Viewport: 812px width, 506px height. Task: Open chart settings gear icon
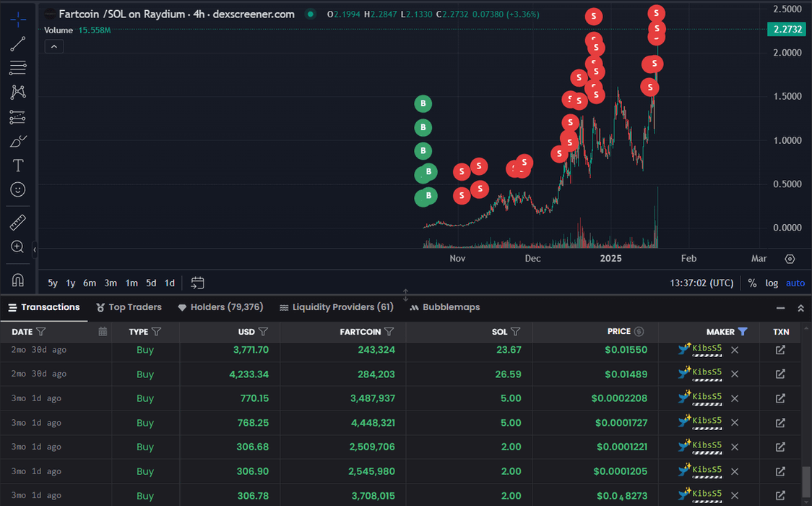[790, 259]
